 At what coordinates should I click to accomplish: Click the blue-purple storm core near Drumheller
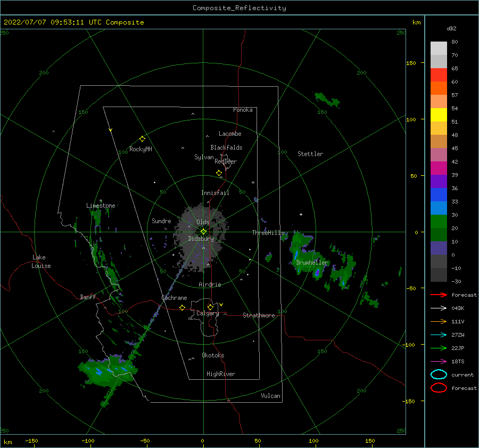(x=317, y=272)
